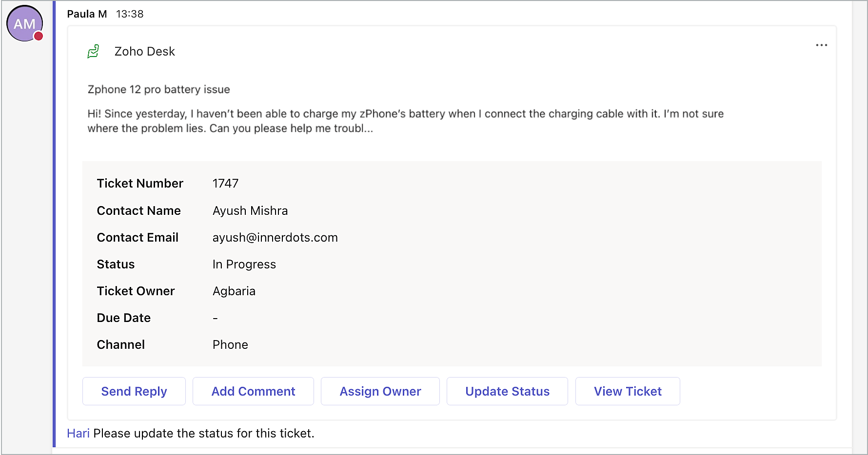Select the Zphone 12 pro battery issue subject
Viewport: 868px width, 455px height.
tap(158, 90)
